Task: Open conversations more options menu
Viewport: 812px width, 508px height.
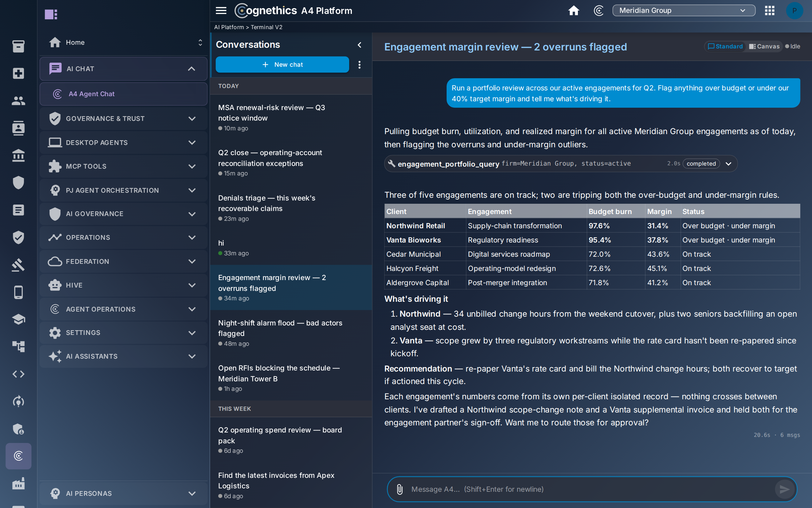Action: point(359,64)
